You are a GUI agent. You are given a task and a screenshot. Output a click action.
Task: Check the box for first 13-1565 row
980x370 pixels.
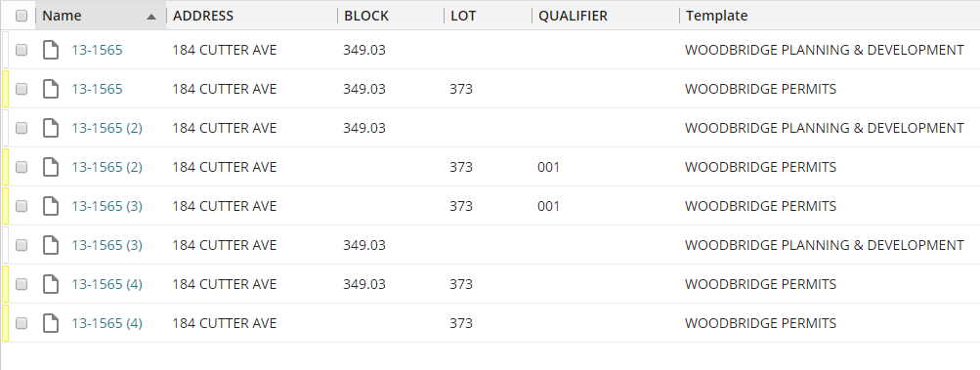pyautogui.click(x=21, y=50)
